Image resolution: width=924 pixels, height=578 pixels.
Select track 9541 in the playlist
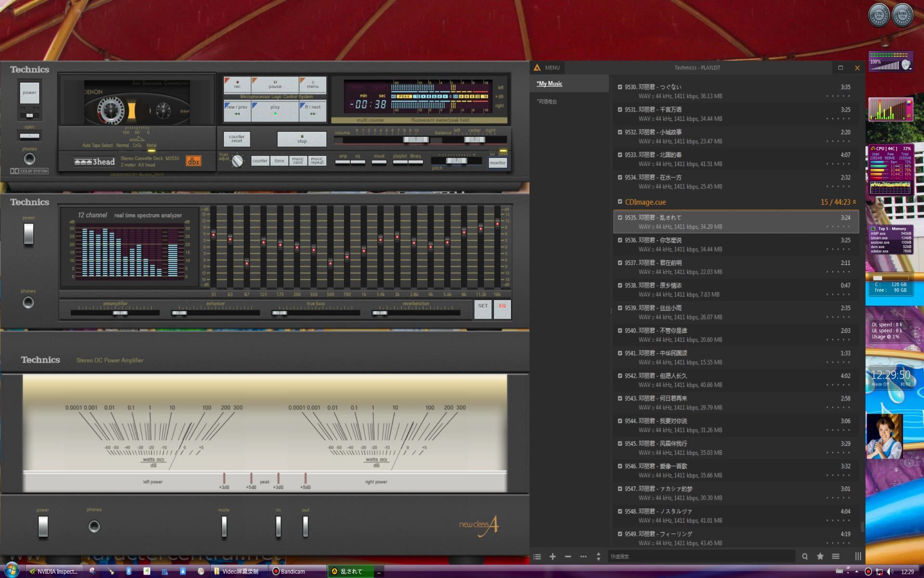(x=736, y=357)
